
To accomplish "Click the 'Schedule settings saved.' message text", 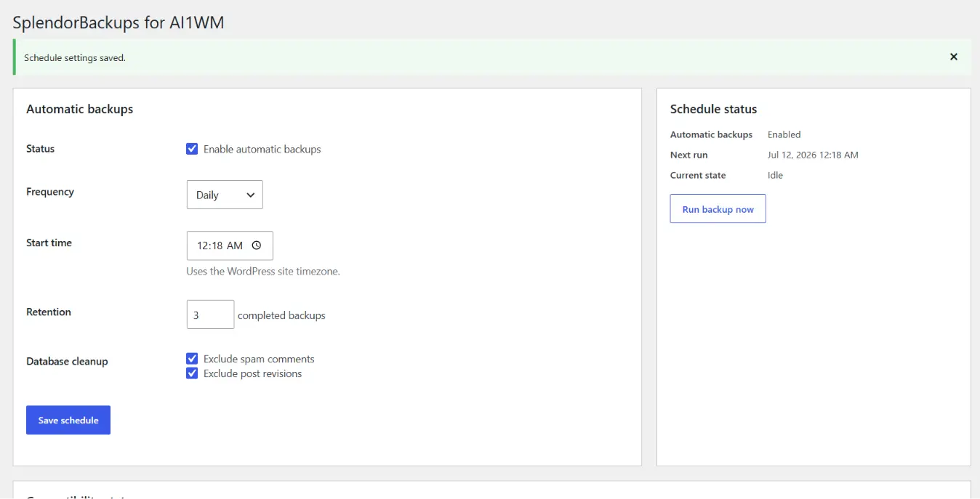I will coord(75,57).
